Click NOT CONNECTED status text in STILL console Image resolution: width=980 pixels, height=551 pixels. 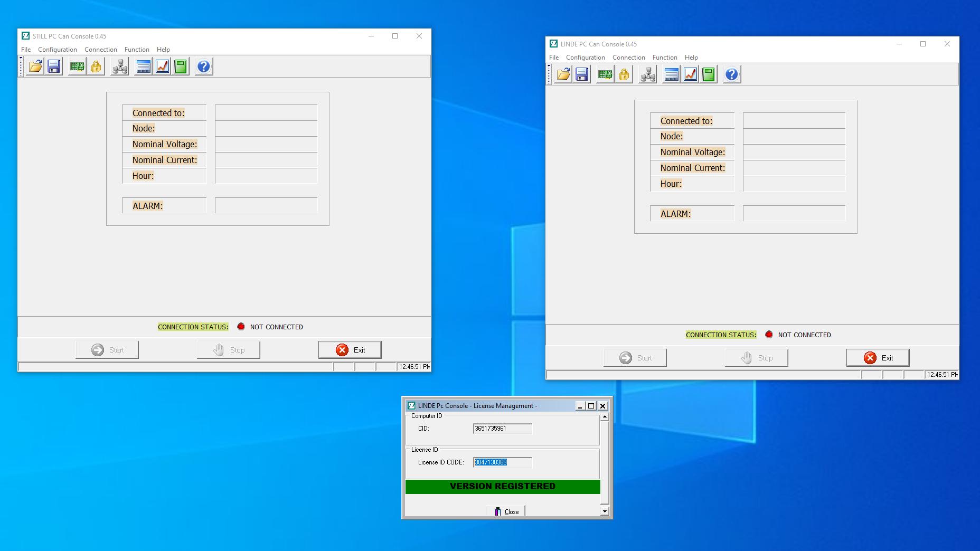click(277, 327)
